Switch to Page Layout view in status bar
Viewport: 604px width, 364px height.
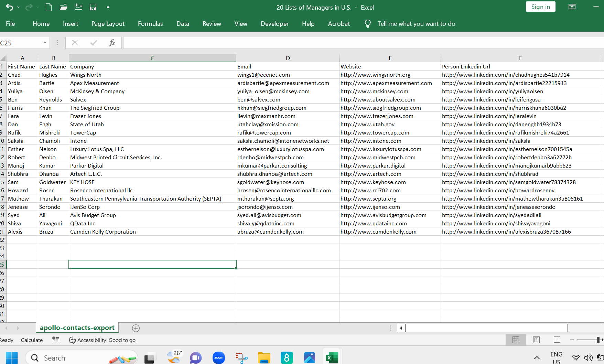point(536,340)
